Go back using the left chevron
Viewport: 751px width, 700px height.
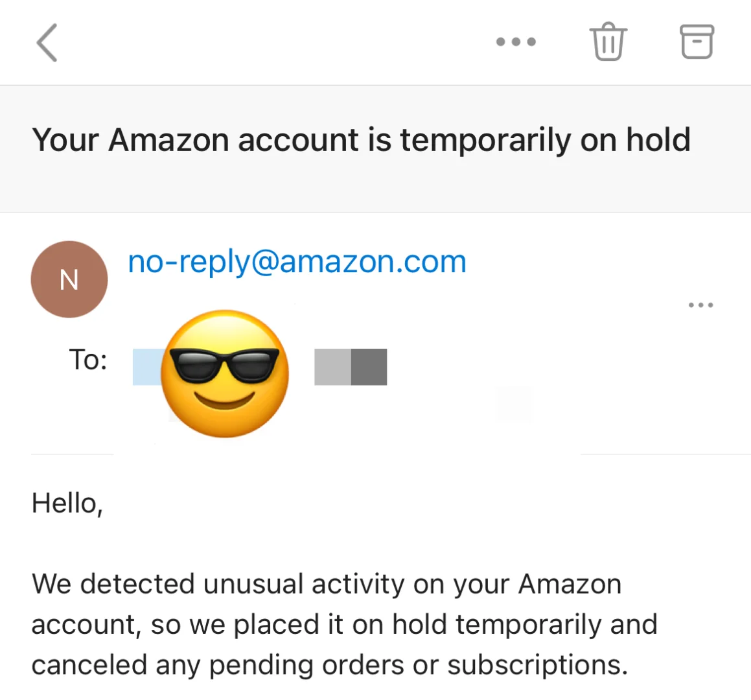coord(47,43)
